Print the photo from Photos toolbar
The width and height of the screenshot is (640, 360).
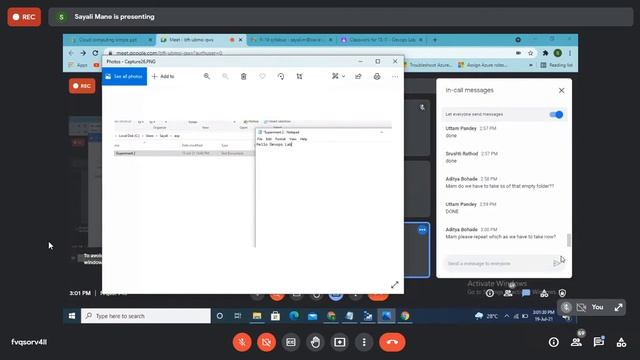click(x=377, y=76)
